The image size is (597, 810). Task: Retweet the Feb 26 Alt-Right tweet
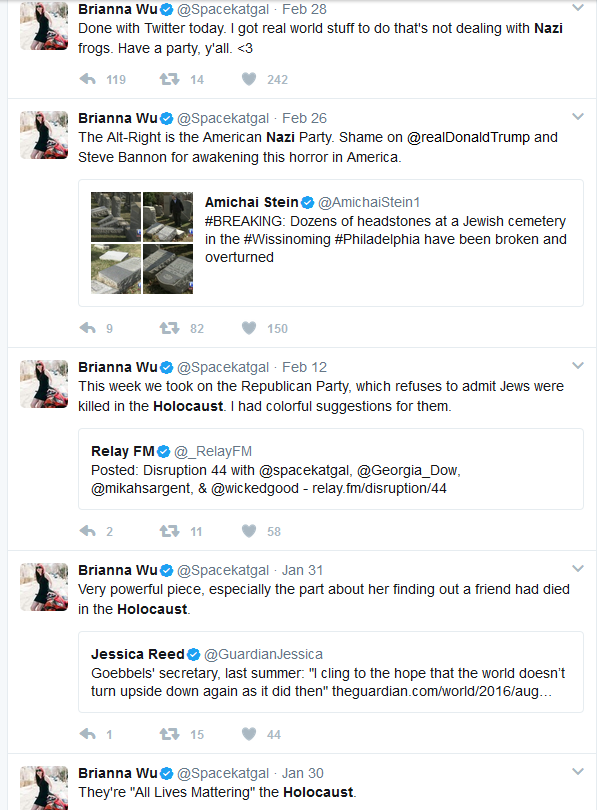click(x=169, y=328)
